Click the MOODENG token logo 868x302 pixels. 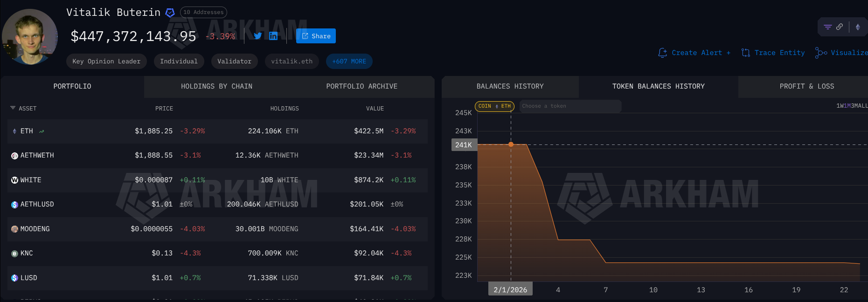point(14,229)
